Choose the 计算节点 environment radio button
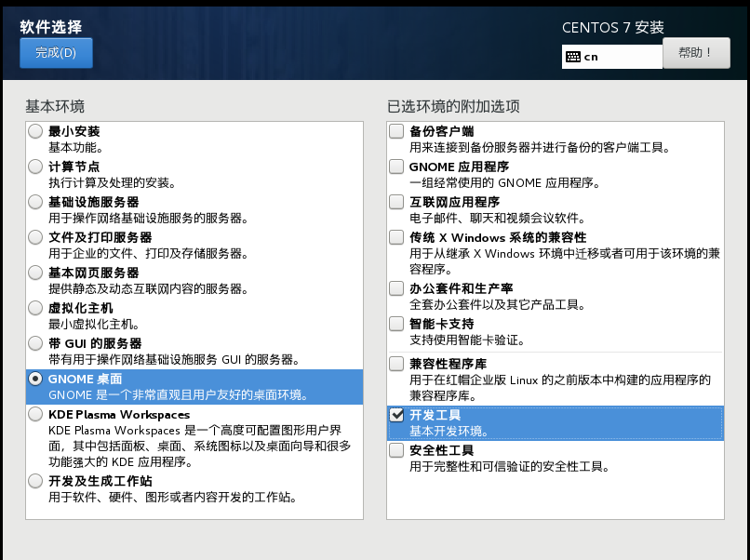Screen dimensions: 750x560 (35, 167)
